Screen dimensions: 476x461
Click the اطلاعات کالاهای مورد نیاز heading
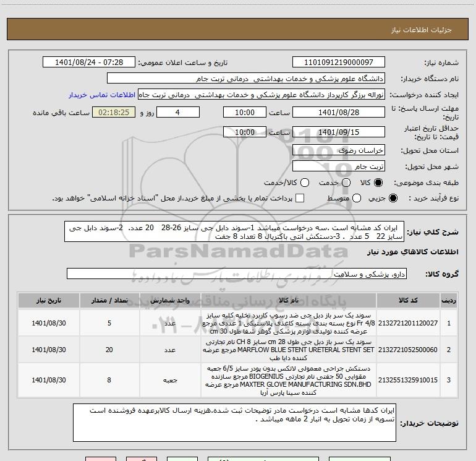point(412,252)
